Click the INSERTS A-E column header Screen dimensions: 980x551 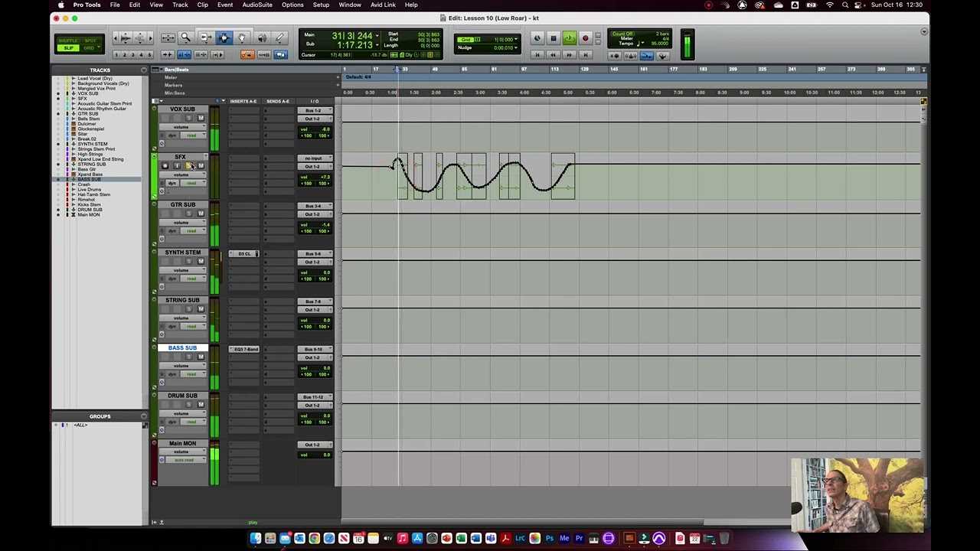243,101
